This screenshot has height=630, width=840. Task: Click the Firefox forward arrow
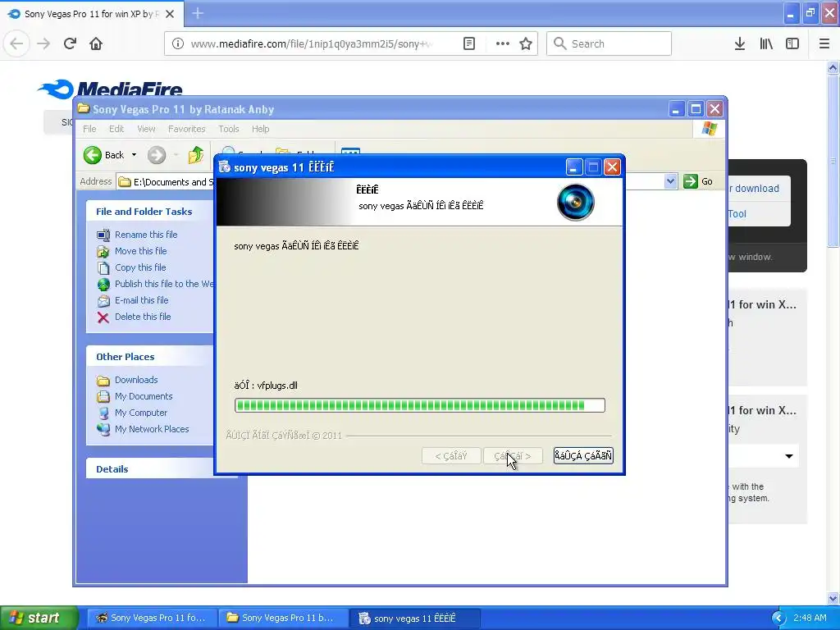pyautogui.click(x=43, y=43)
